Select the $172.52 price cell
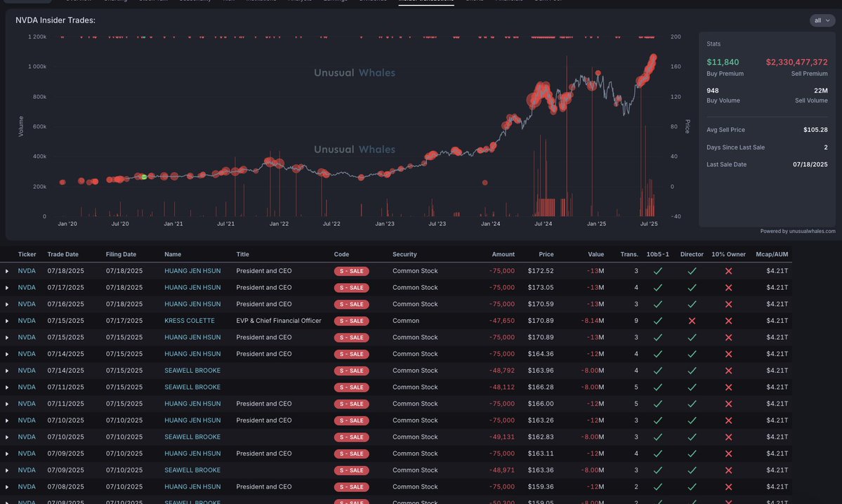The image size is (842, 504). point(541,271)
